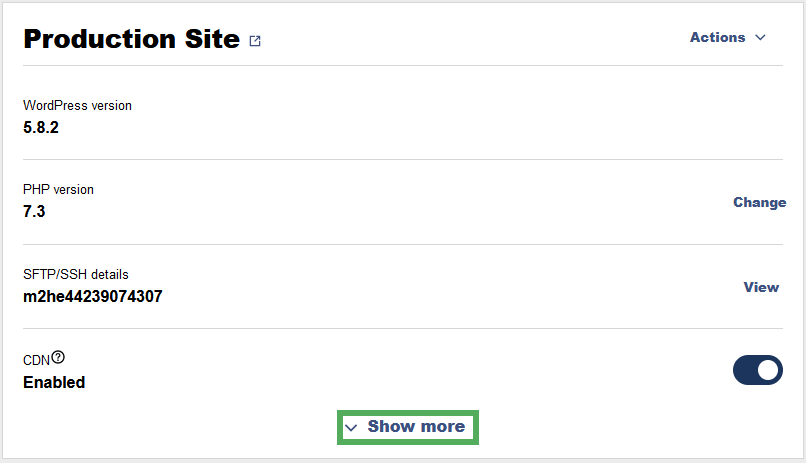Click the WordPress version number 5.8.2

41,127
